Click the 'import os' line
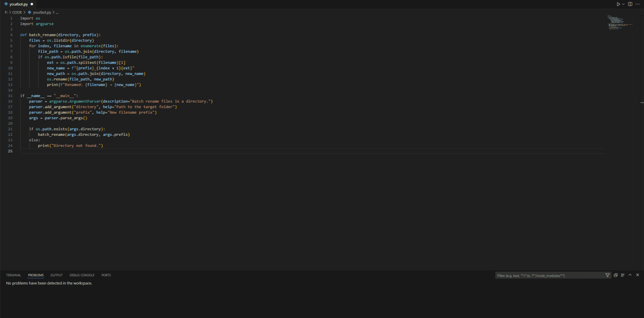The image size is (644, 318). (30, 18)
